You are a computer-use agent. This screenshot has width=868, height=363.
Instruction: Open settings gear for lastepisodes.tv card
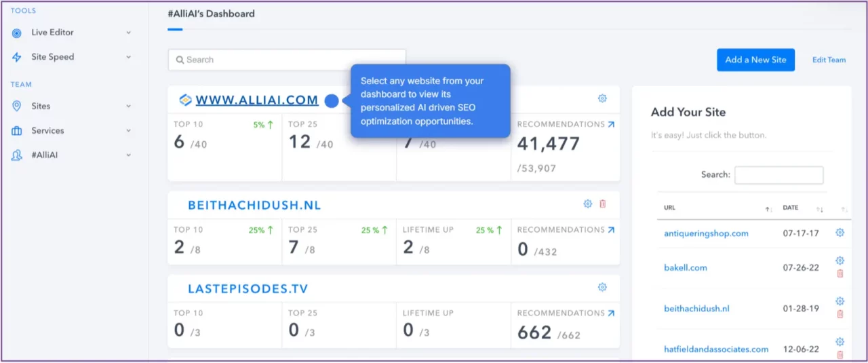(602, 287)
